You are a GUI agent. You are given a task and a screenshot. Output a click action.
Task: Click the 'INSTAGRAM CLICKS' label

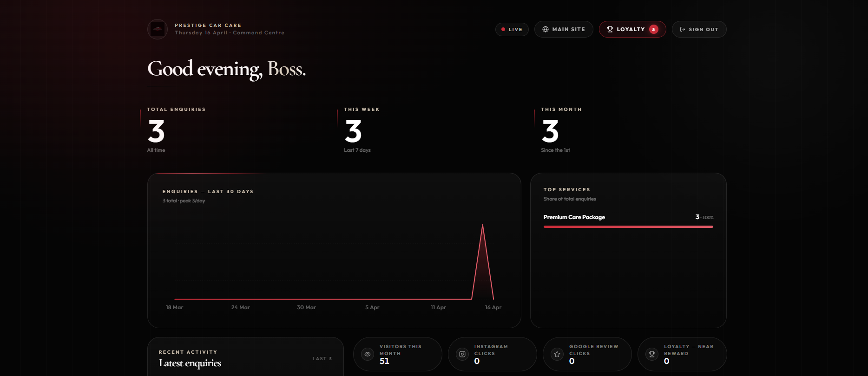(491, 350)
